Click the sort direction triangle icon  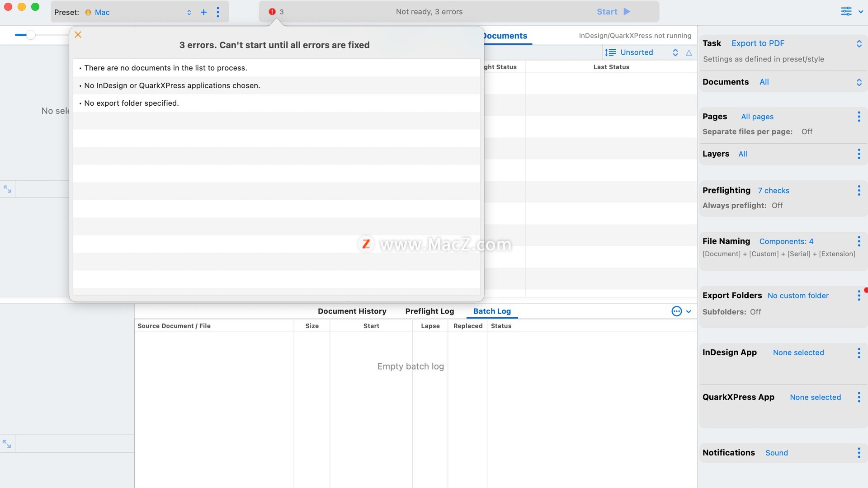[689, 53]
